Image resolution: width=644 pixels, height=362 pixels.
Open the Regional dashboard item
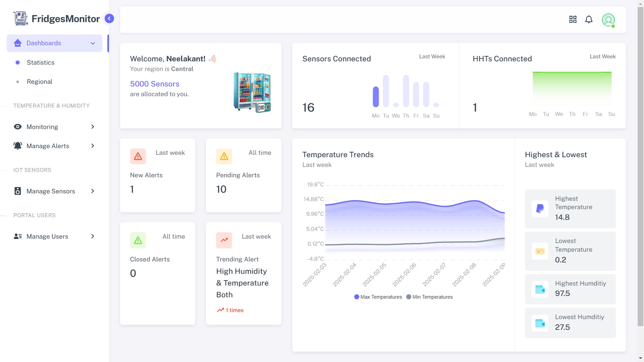click(40, 82)
